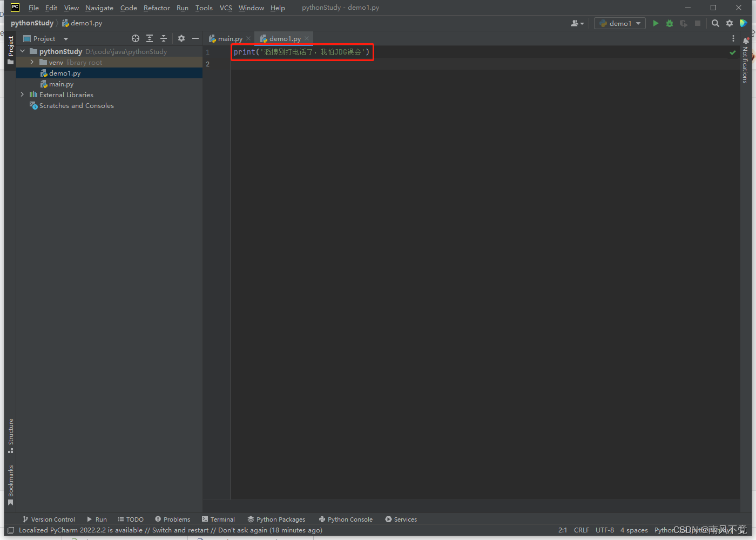Expand External Libraries node
The image size is (756, 540).
click(x=22, y=94)
